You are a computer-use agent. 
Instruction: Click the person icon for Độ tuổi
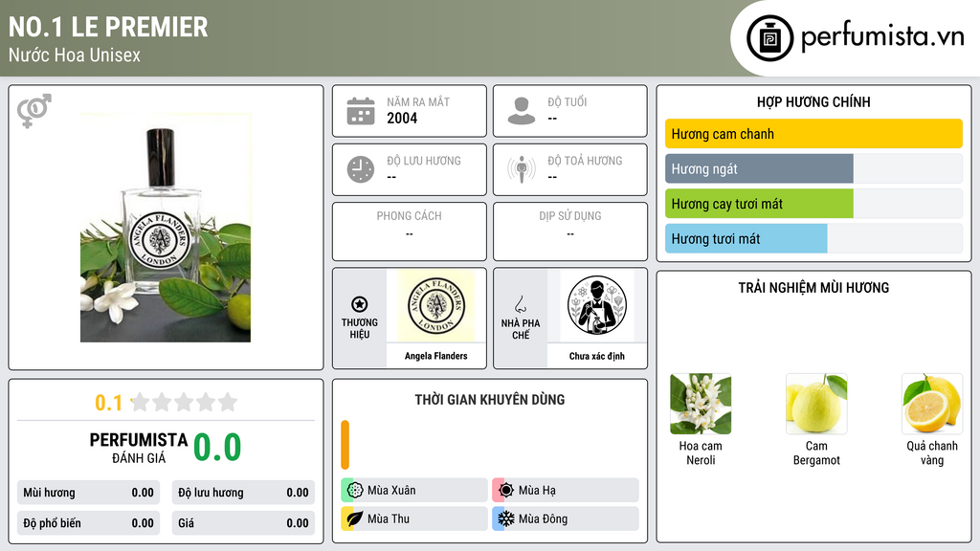click(x=522, y=111)
